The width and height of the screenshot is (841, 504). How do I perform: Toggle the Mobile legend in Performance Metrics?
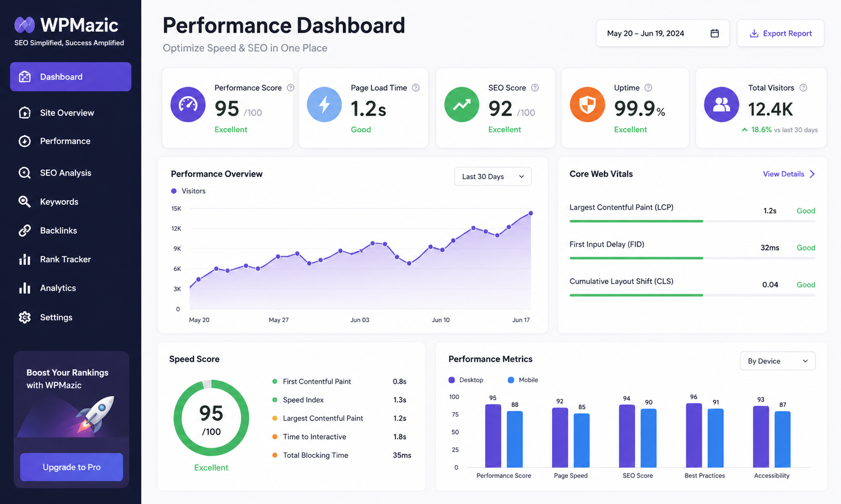523,380
